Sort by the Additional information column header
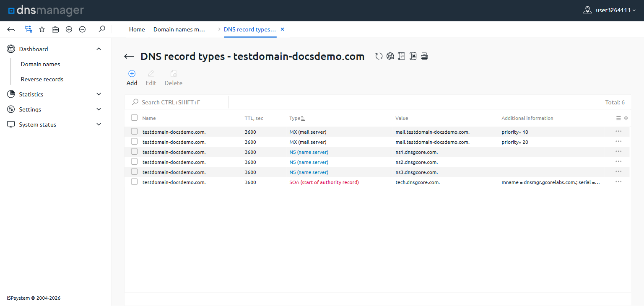The height and width of the screenshot is (306, 644). (x=527, y=118)
